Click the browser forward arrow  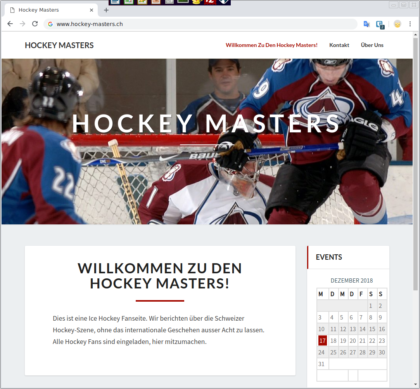pyautogui.click(x=22, y=24)
